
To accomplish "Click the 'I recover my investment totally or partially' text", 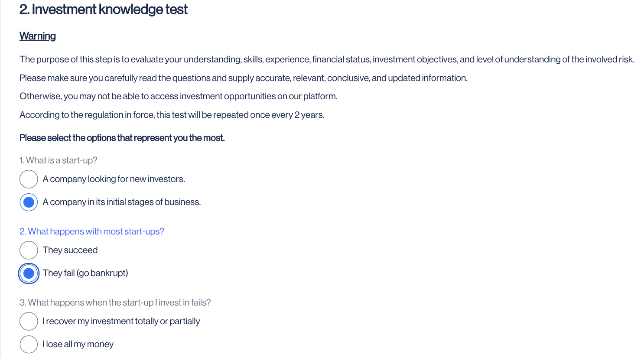I will 121,321.
